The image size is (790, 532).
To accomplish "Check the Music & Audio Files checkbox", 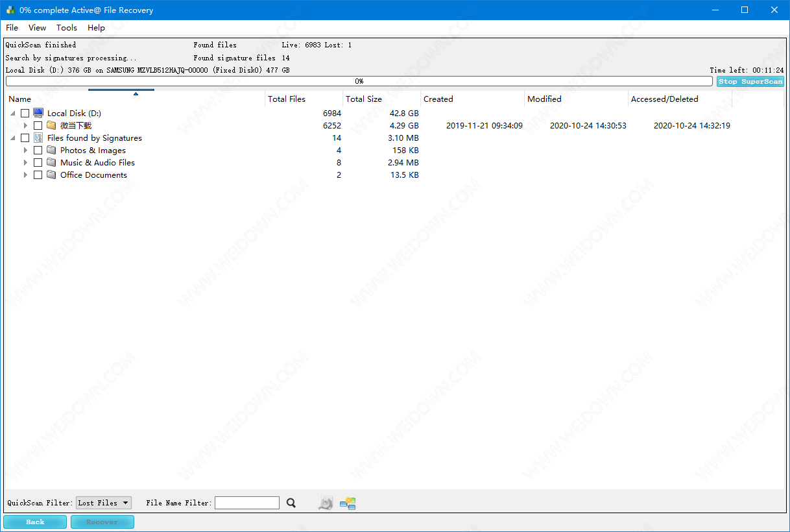I will (x=38, y=163).
